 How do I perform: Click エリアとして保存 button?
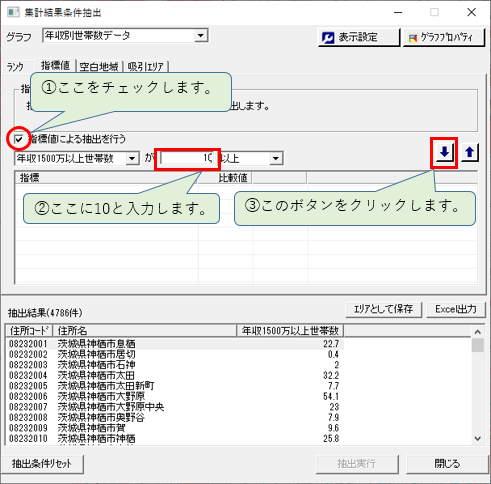[x=384, y=310]
